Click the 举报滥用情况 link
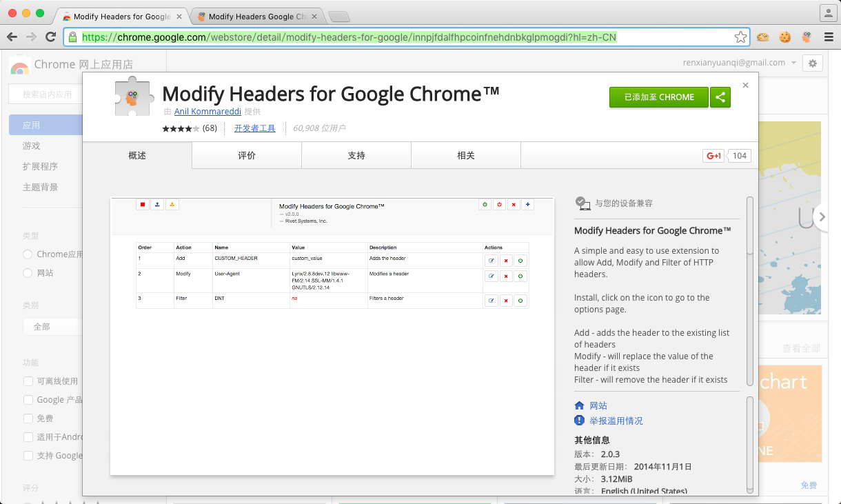Viewport: 841px width, 504px height. 616,421
